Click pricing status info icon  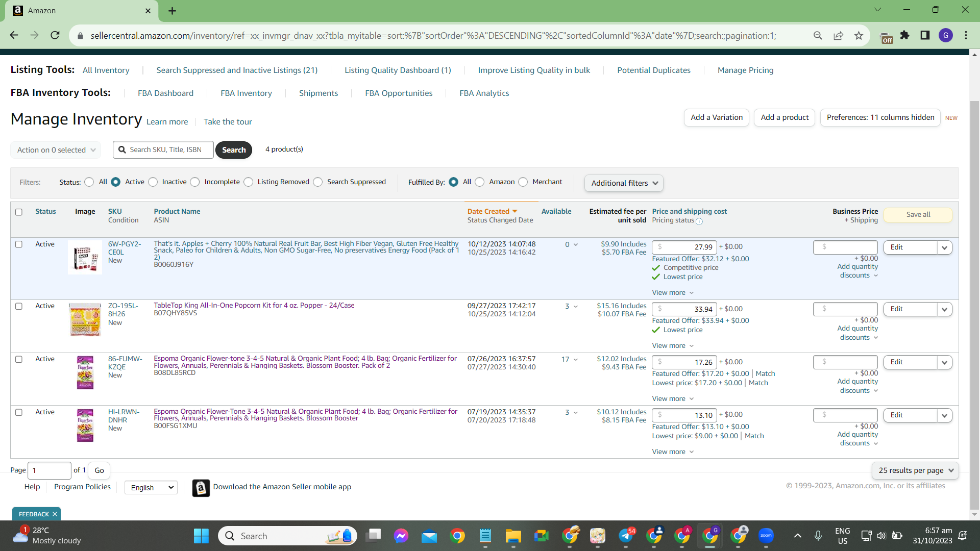[x=699, y=221]
